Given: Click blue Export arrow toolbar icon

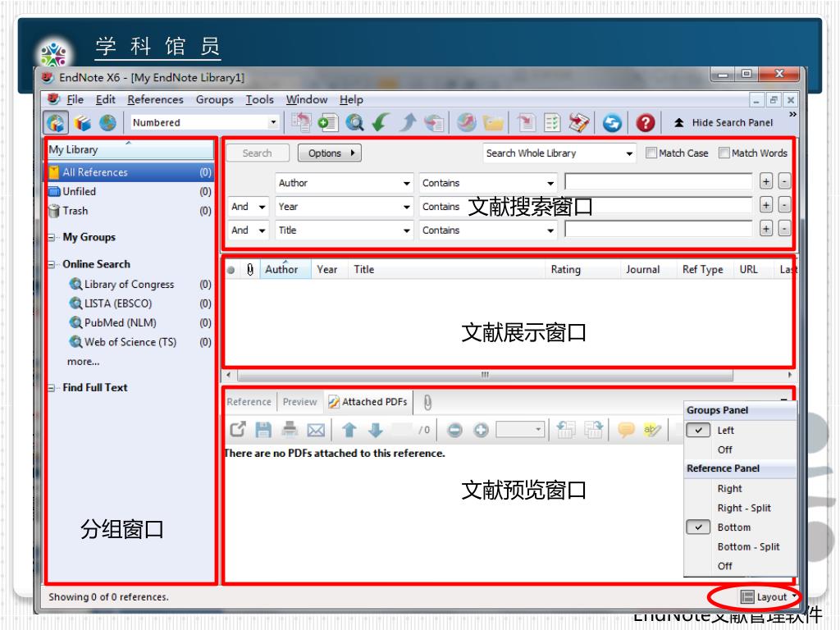Looking at the screenshot, I should [x=407, y=123].
